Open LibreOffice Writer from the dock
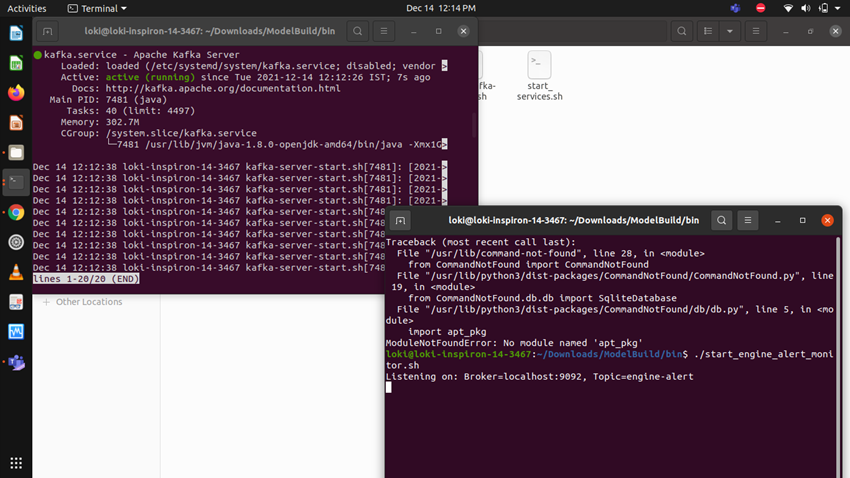This screenshot has width=850, height=478. (x=16, y=34)
